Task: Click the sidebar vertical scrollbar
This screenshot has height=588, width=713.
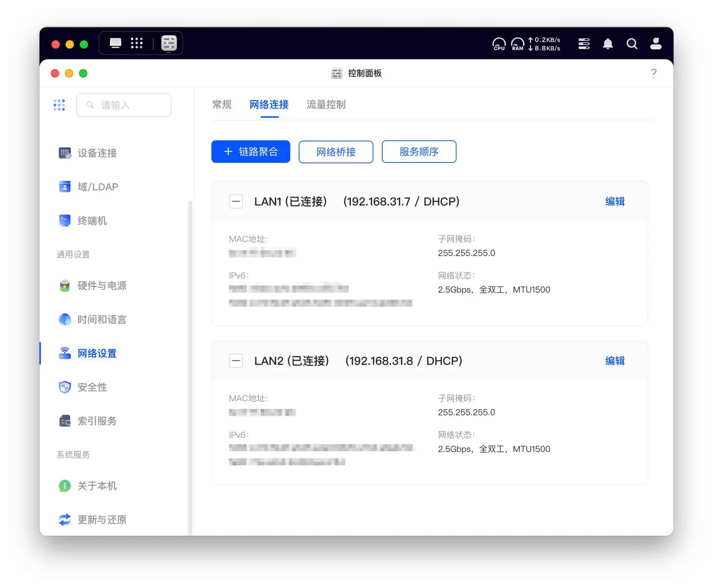Action: tap(190, 367)
